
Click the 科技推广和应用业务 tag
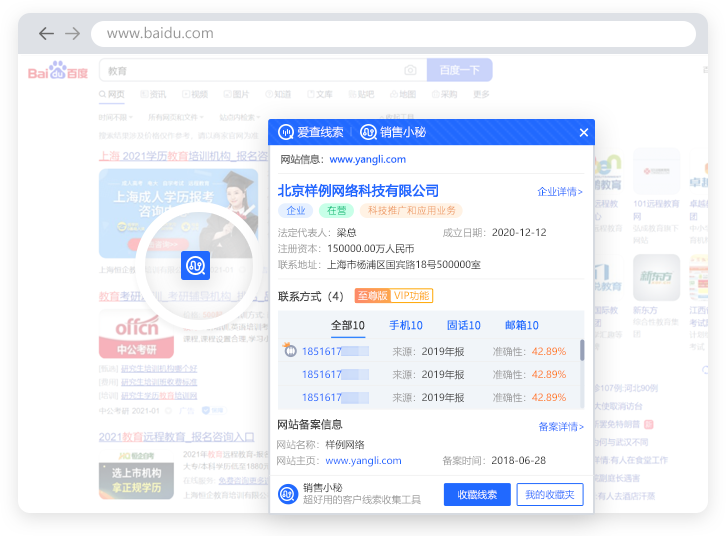tap(412, 211)
